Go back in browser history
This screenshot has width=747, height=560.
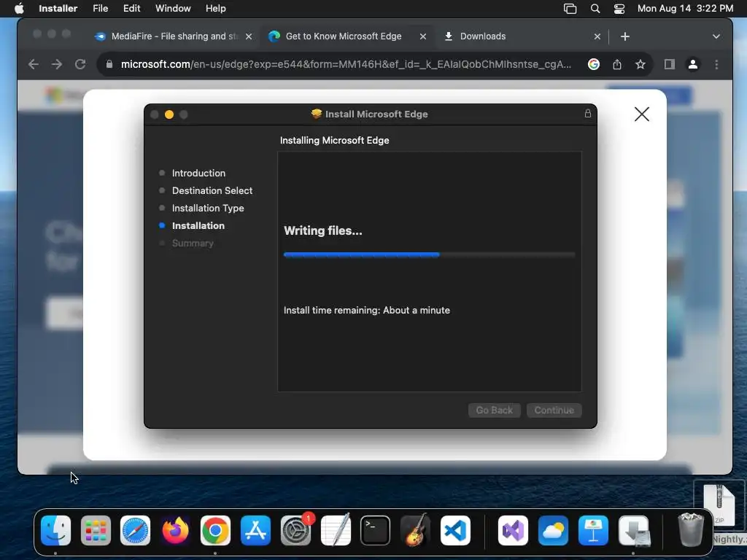point(34,64)
